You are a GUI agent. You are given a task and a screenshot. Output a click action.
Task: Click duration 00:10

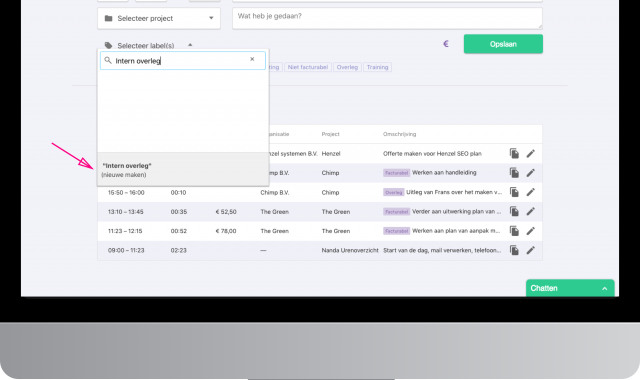tap(178, 192)
